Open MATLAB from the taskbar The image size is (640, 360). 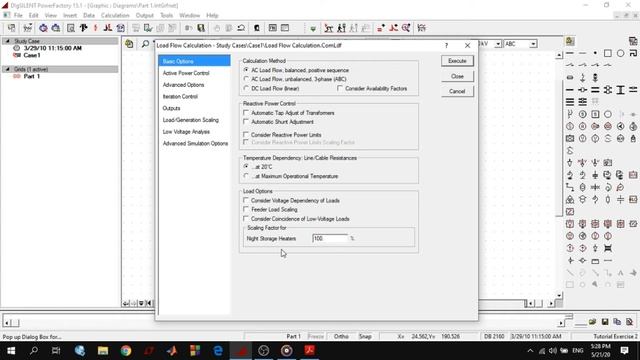pyautogui.click(x=172, y=351)
